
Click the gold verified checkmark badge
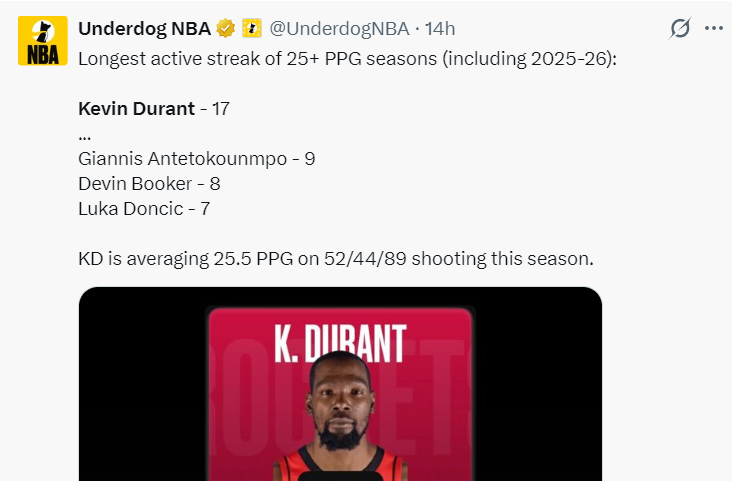tap(227, 28)
